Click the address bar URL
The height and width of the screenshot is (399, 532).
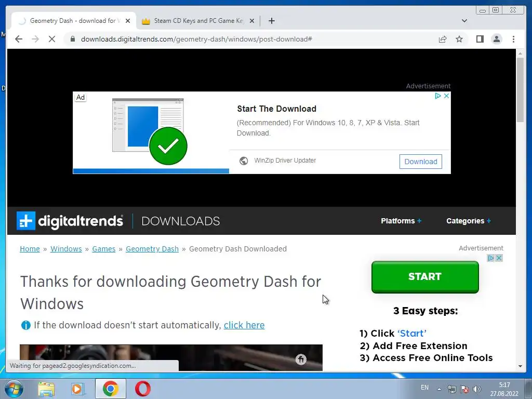[x=196, y=39]
